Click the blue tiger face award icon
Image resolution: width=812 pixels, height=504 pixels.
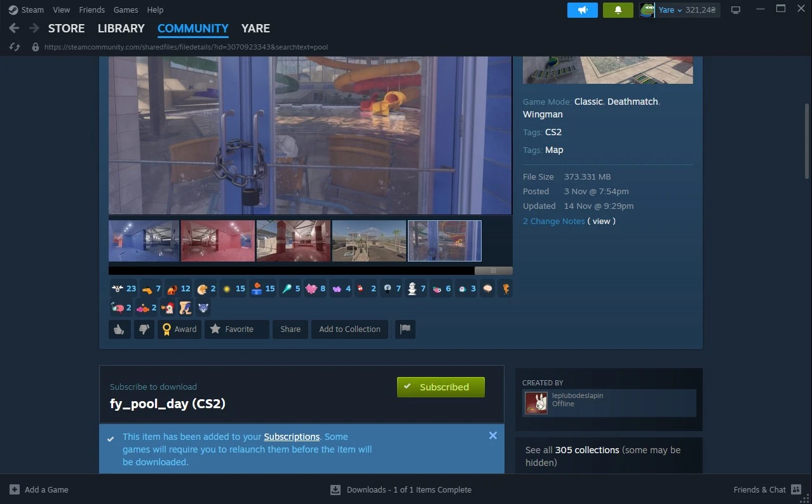(203, 308)
